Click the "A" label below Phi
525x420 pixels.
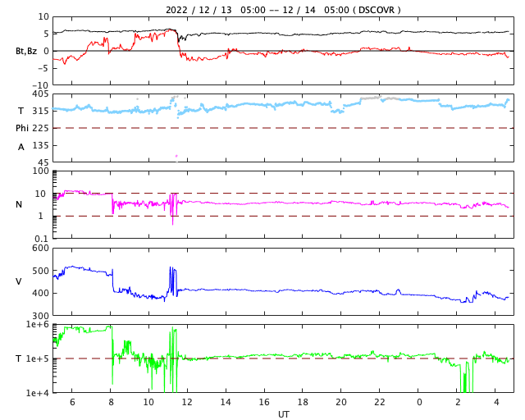[21, 147]
